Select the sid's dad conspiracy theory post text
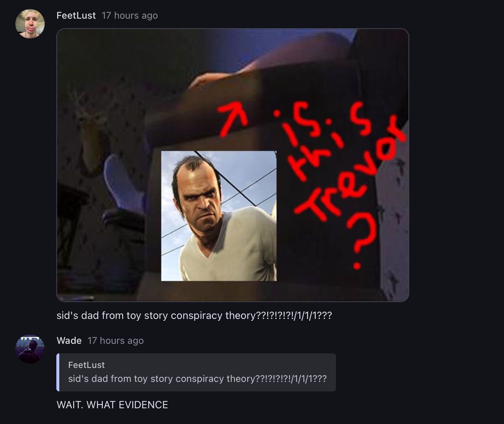The height and width of the screenshot is (424, 504). 194,315
